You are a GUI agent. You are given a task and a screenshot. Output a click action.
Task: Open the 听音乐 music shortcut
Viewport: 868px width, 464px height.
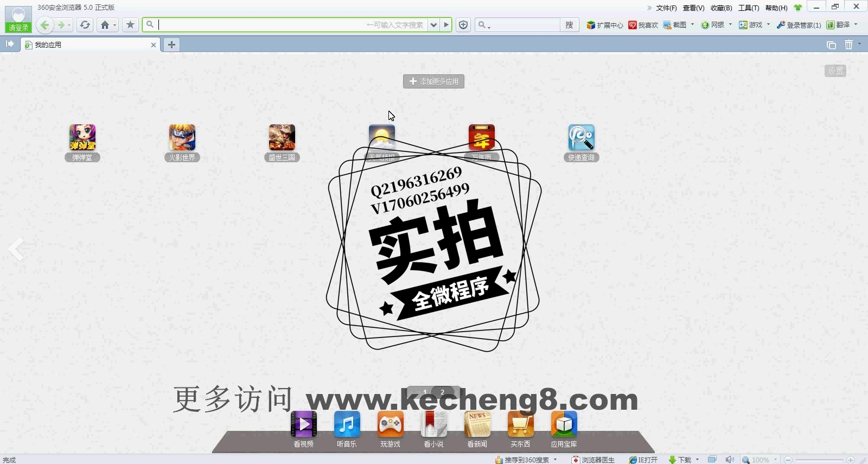(x=347, y=424)
